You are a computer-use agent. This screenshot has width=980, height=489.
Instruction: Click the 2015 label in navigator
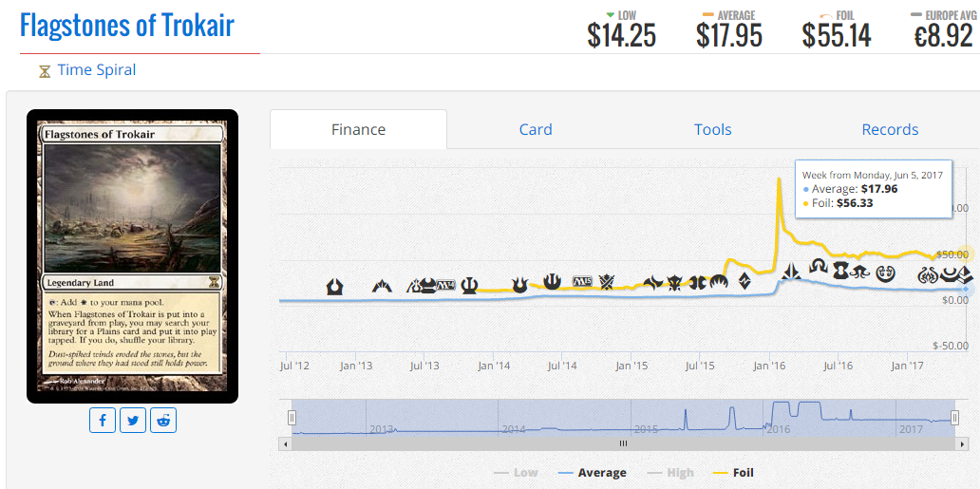647,429
